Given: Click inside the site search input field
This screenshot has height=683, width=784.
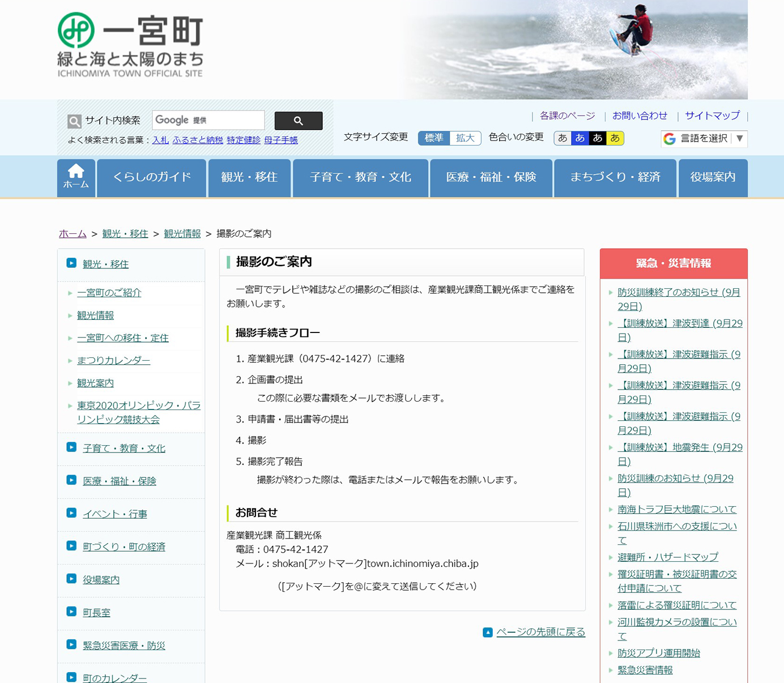Looking at the screenshot, I should click(208, 120).
